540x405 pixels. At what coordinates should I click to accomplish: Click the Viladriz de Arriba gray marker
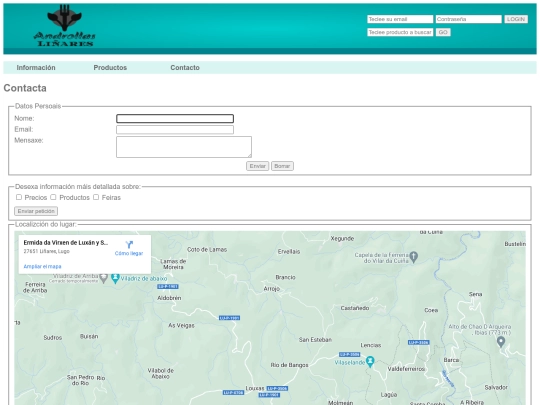tap(104, 278)
